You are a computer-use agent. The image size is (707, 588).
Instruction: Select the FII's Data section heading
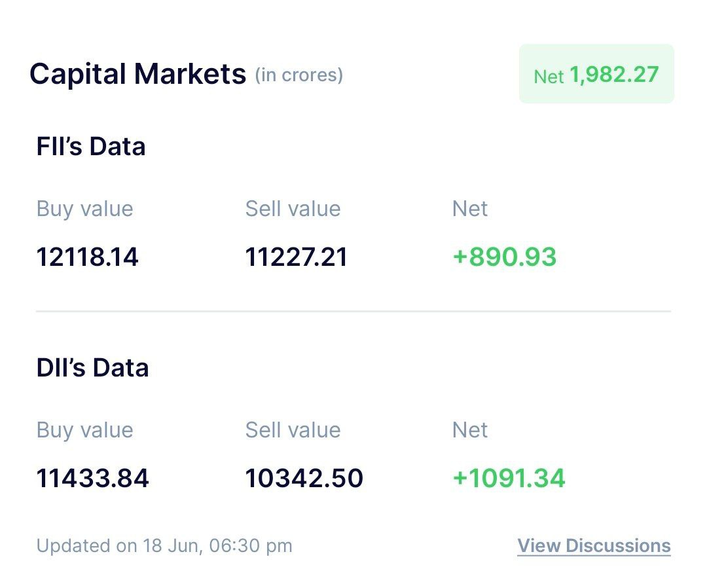(91, 146)
